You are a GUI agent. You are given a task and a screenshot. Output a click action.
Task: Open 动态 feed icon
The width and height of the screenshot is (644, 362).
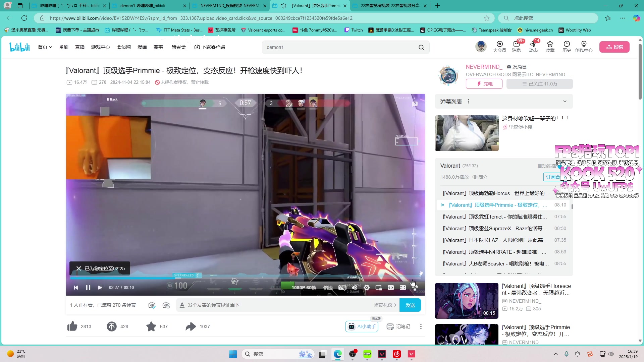pyautogui.click(x=533, y=47)
